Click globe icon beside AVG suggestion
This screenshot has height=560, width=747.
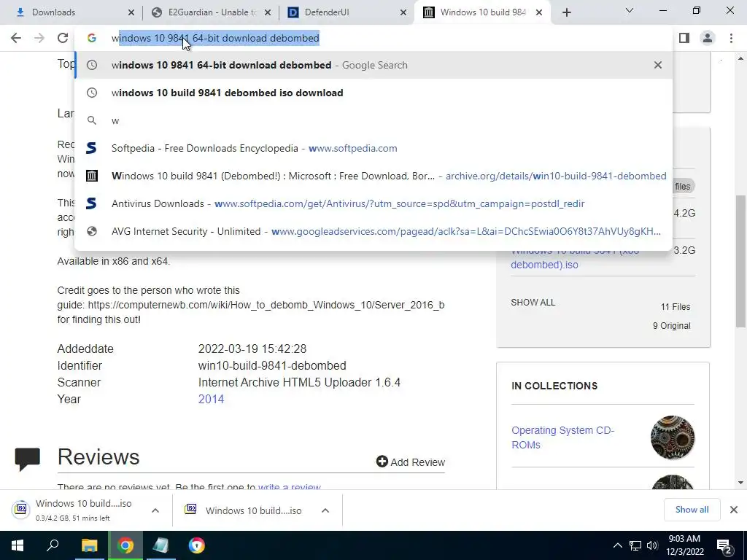[x=91, y=231]
